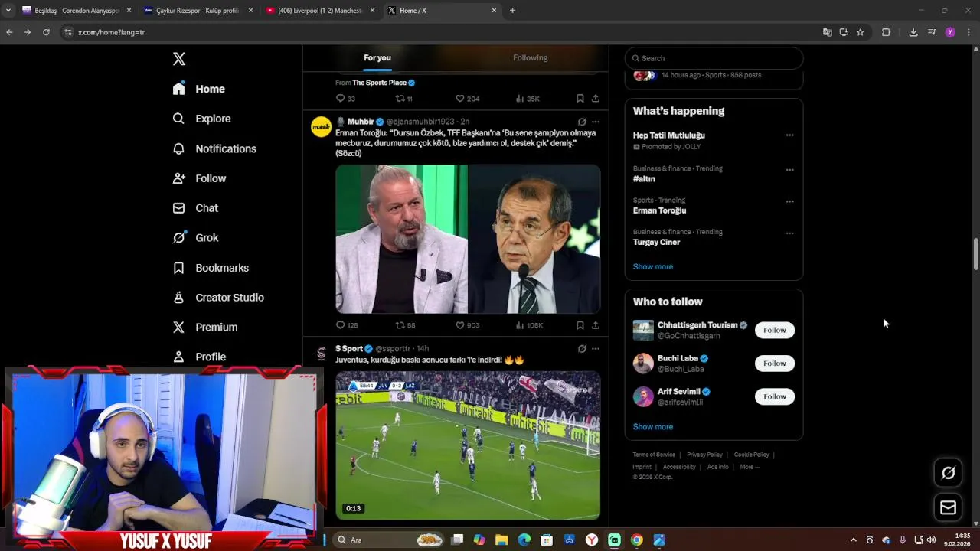The height and width of the screenshot is (551, 980).
Task: Open Profile from the sidebar
Action: tap(200, 357)
